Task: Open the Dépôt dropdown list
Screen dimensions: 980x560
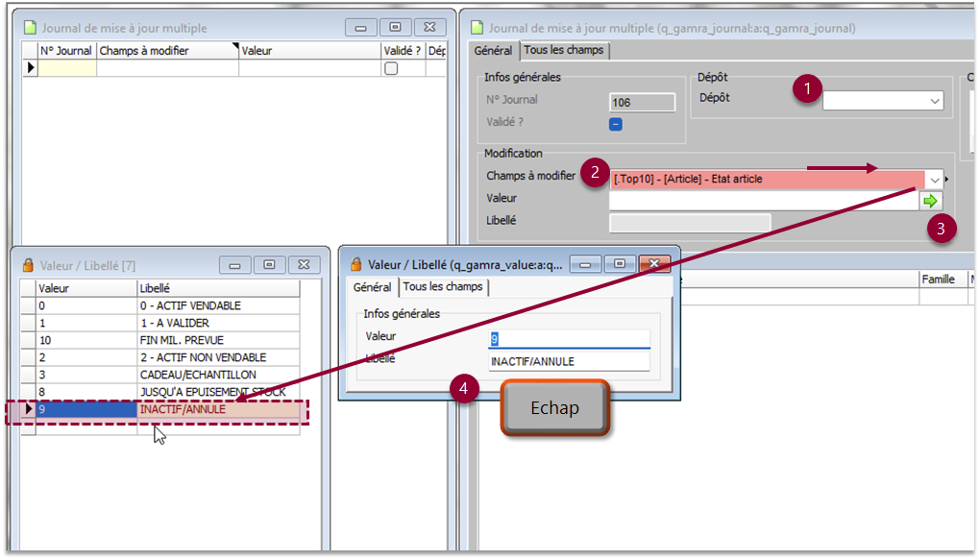Action: [x=934, y=101]
